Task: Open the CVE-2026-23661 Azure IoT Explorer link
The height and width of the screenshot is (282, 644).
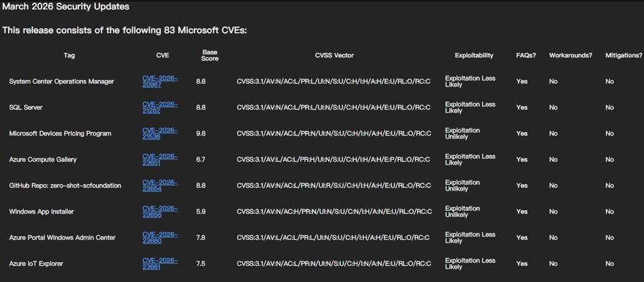Action: click(160, 264)
